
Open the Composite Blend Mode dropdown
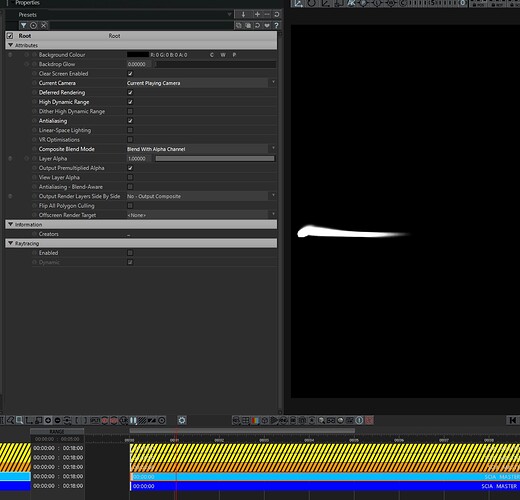click(x=201, y=149)
